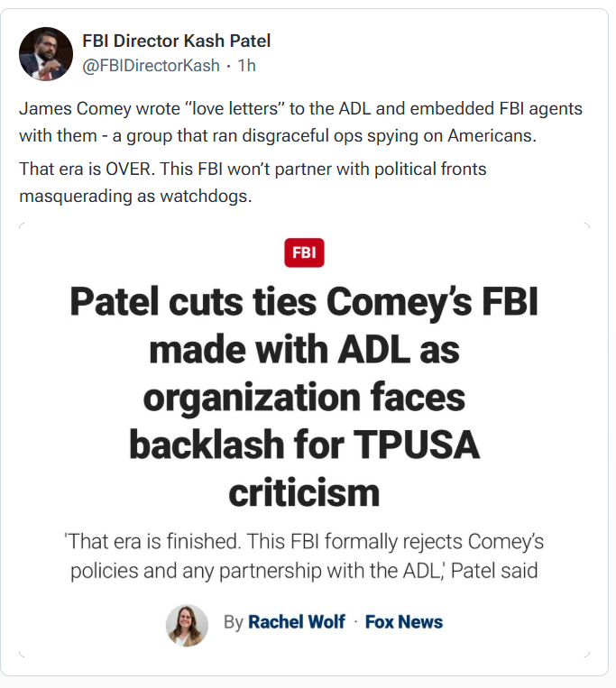Click the "By" label before the author name
The width and height of the screenshot is (616, 688).
pos(234,623)
